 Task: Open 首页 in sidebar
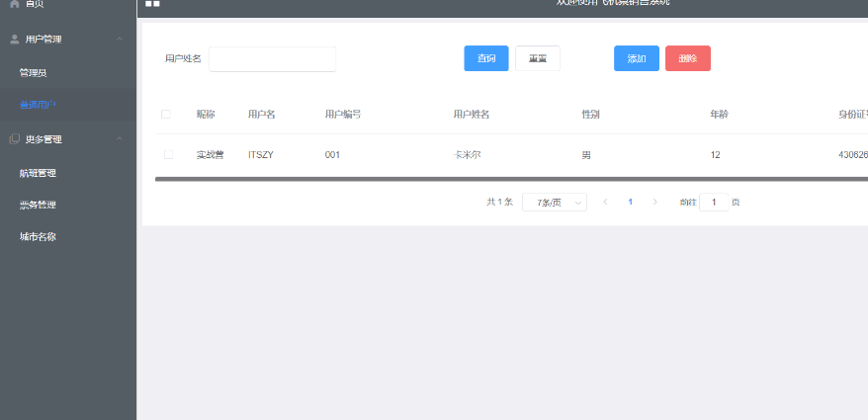tap(35, 4)
